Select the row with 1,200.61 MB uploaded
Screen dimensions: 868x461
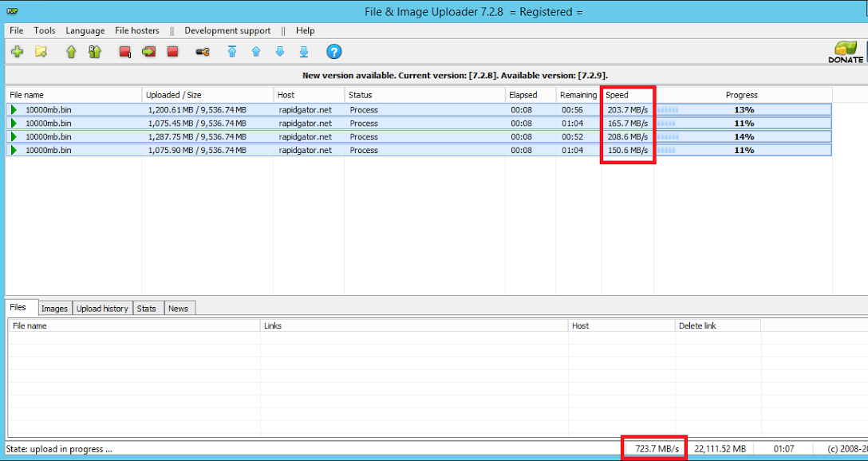(419, 109)
